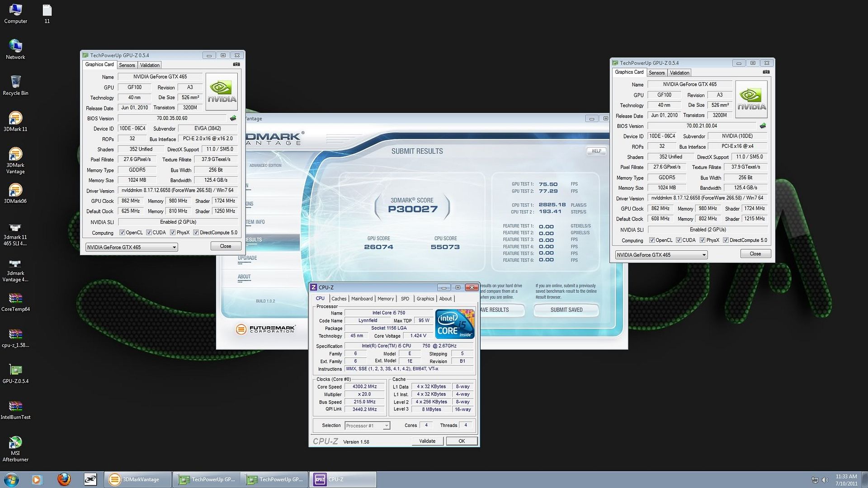This screenshot has width=868, height=488.
Task: Toggle CUDA checkbox in left GPU-Z
Action: pos(149,233)
